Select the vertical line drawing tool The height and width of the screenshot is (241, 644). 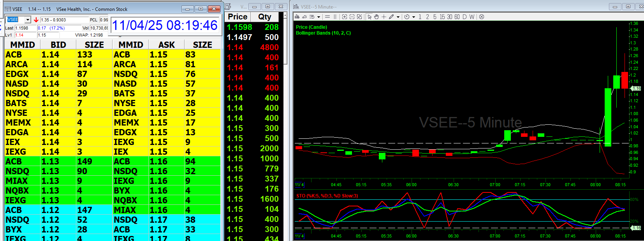(x=335, y=17)
